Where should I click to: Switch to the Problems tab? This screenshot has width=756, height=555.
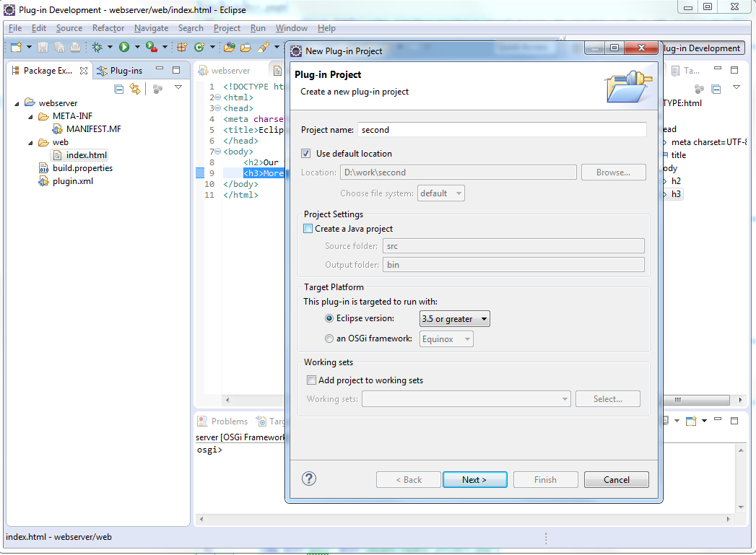coord(222,421)
